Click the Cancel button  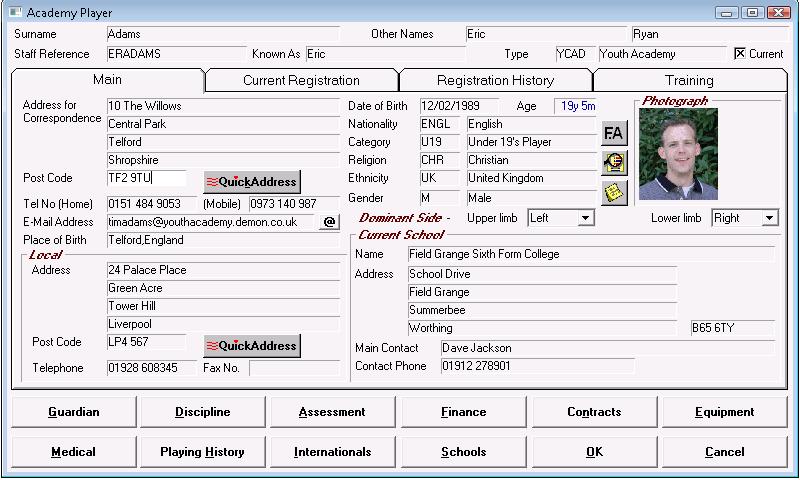(724, 452)
